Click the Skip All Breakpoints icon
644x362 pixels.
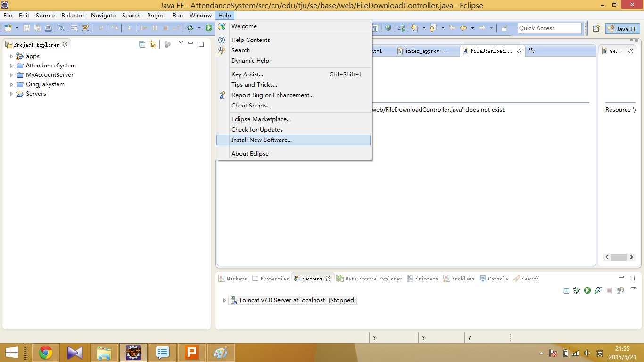coord(61,28)
